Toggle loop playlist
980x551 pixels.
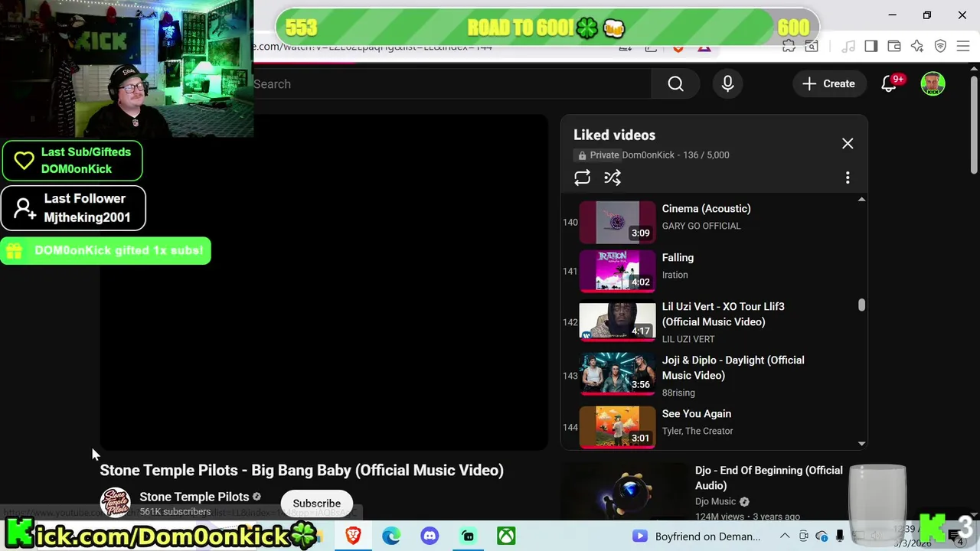click(x=582, y=178)
